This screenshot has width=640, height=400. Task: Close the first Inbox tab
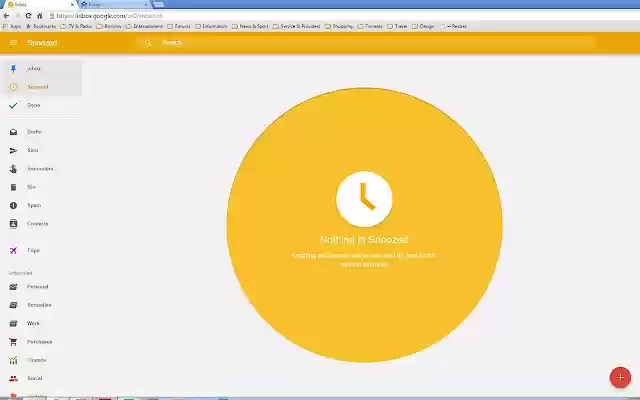[x=72, y=4]
